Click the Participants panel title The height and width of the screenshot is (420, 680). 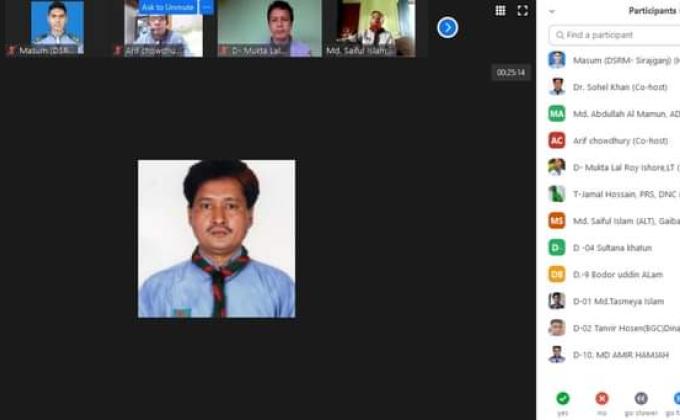pos(654,11)
